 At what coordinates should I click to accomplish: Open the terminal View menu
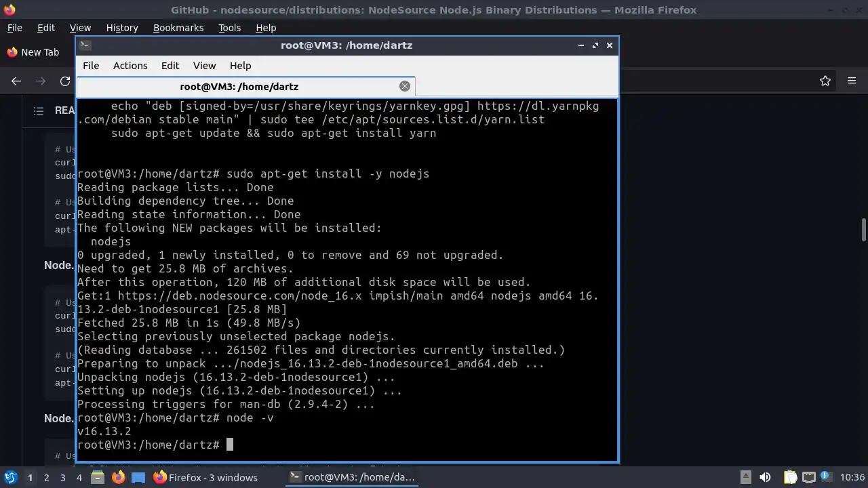pyautogui.click(x=204, y=66)
